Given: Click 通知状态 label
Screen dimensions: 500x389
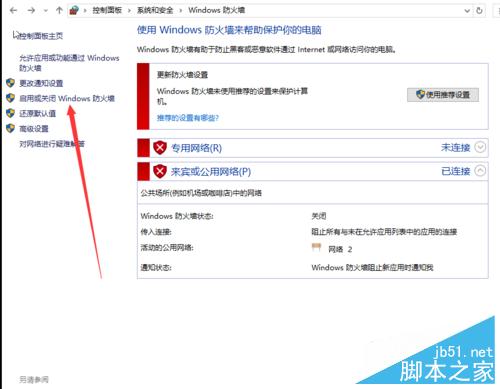Looking at the screenshot, I should click(156, 267).
